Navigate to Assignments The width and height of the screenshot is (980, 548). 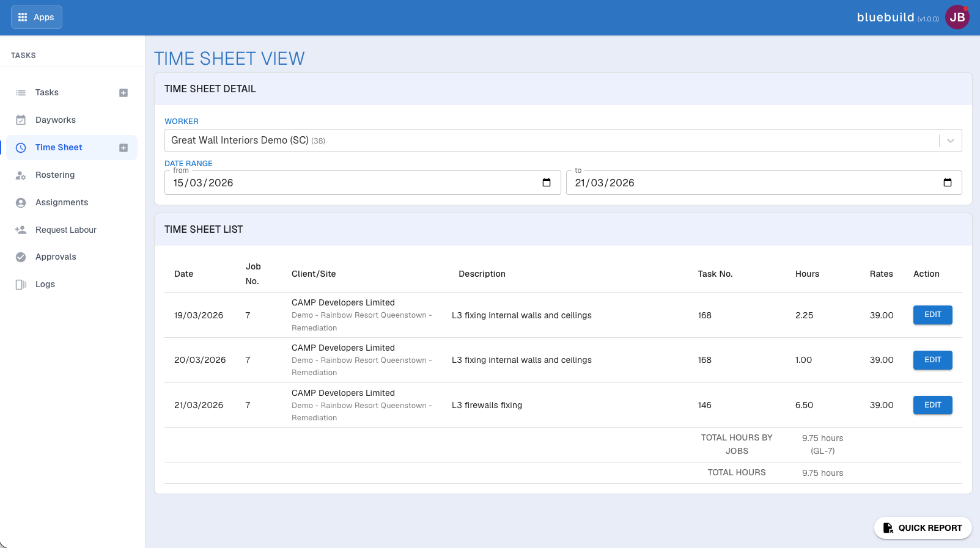point(62,203)
